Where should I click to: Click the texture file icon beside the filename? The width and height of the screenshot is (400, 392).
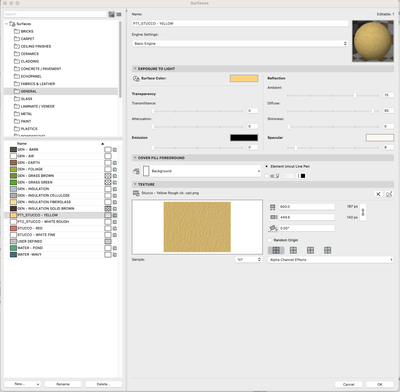(x=136, y=193)
